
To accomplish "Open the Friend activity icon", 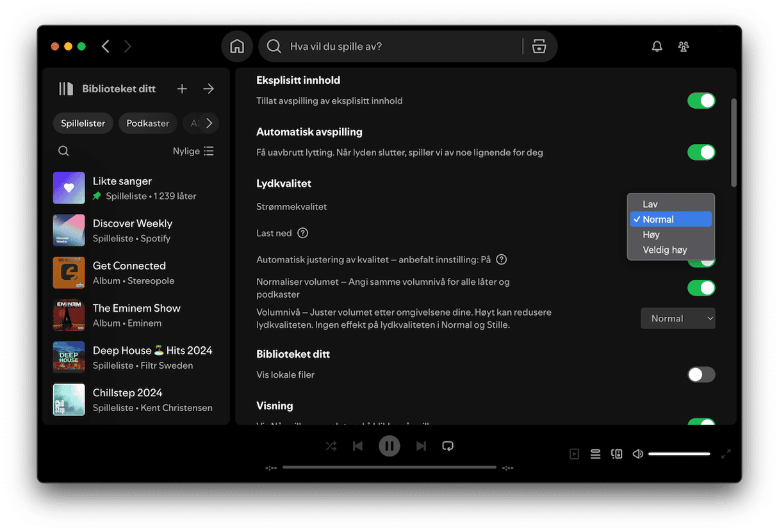I will click(x=684, y=46).
